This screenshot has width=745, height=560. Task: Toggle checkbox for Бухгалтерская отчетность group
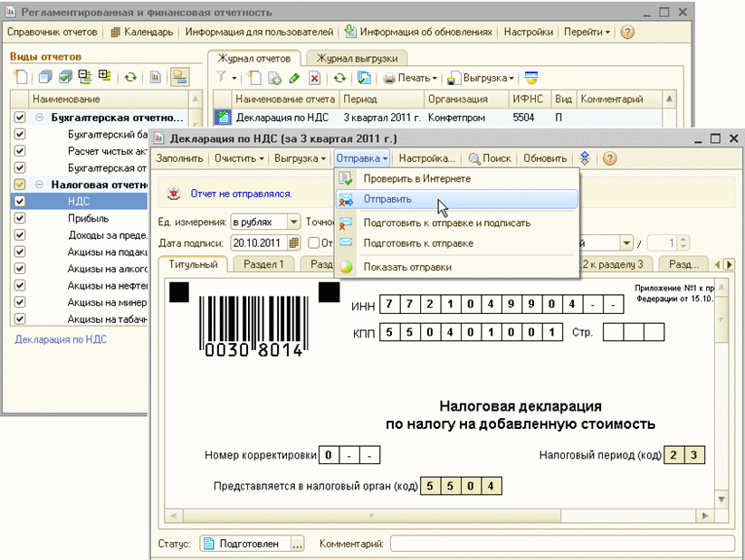[x=20, y=118]
